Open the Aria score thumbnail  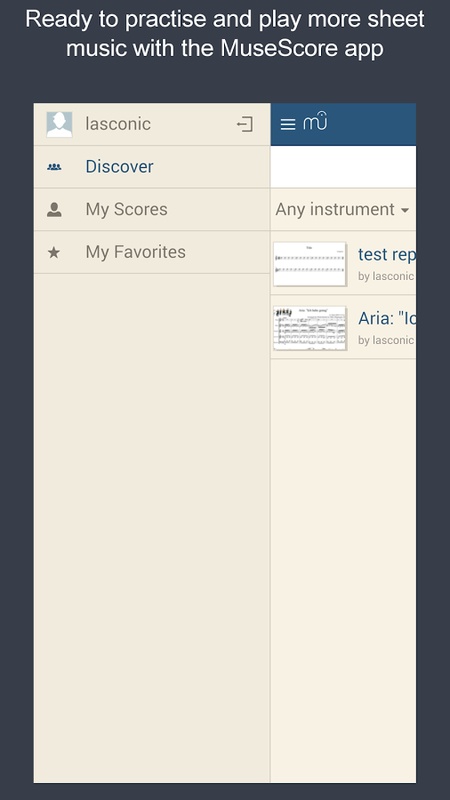point(310,328)
